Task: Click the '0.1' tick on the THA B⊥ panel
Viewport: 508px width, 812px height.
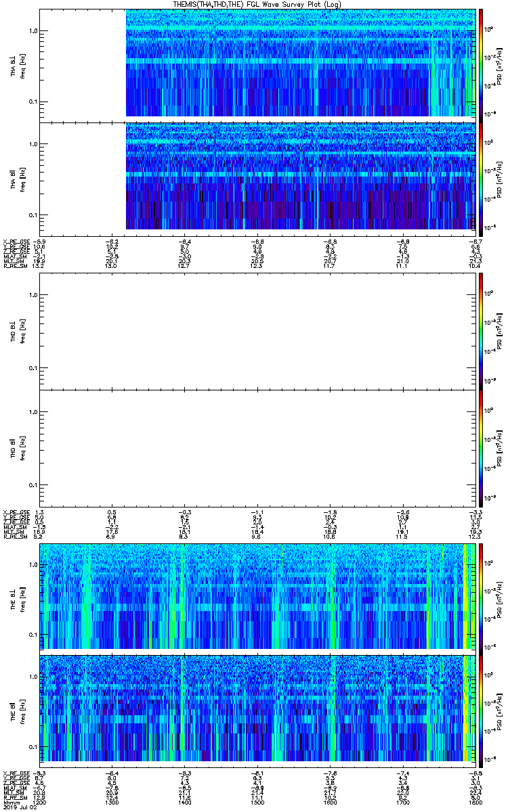Action: point(33,101)
